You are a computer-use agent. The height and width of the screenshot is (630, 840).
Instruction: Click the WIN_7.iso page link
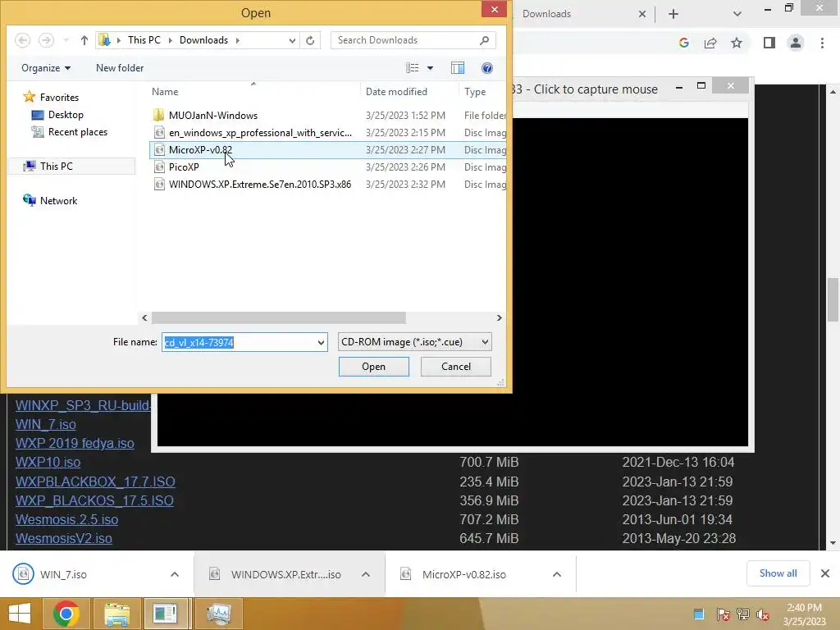pos(46,424)
